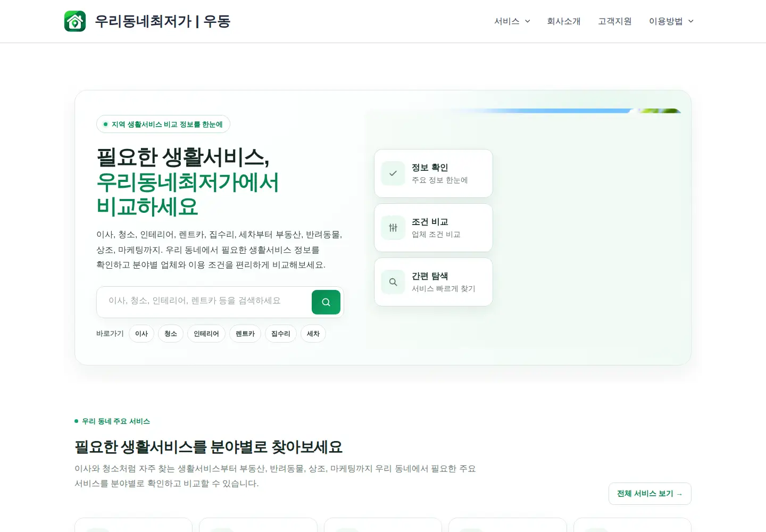Open the 회사소개 page
This screenshot has height=532, width=766.
click(564, 21)
